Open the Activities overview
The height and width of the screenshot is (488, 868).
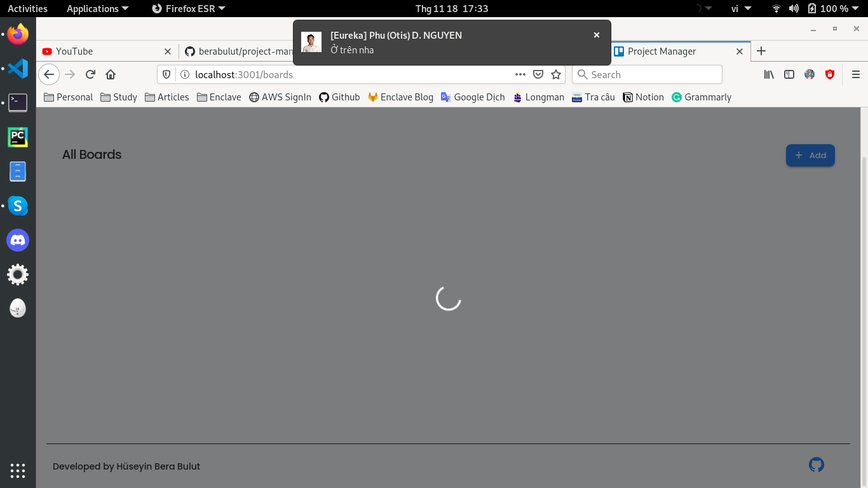27,8
